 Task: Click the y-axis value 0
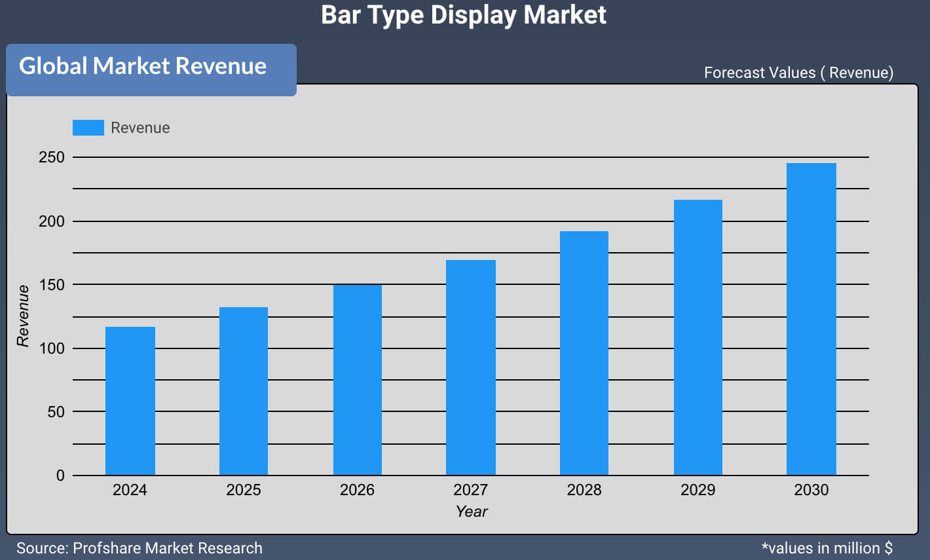(x=61, y=476)
